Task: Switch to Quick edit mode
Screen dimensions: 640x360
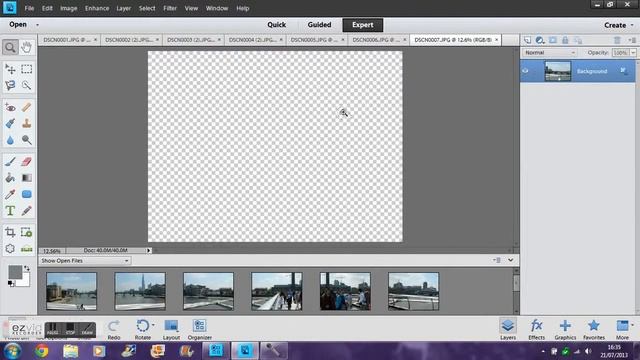Action: coord(276,25)
